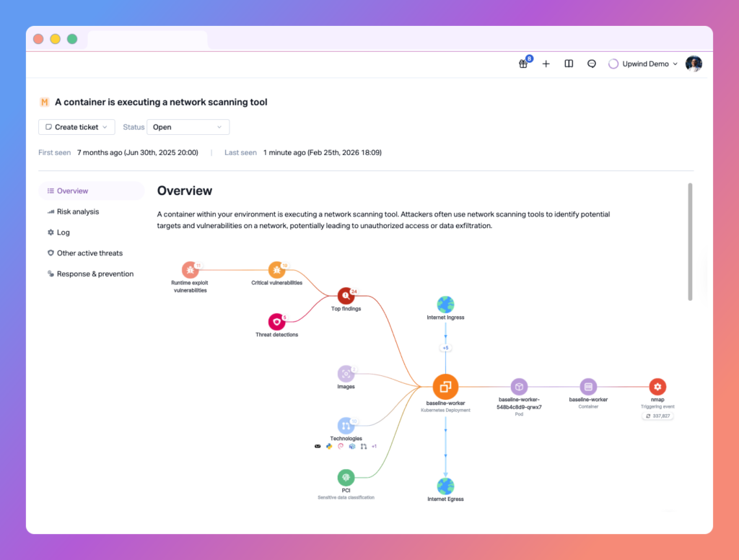Expand the Status dropdown showing Open

click(x=188, y=127)
